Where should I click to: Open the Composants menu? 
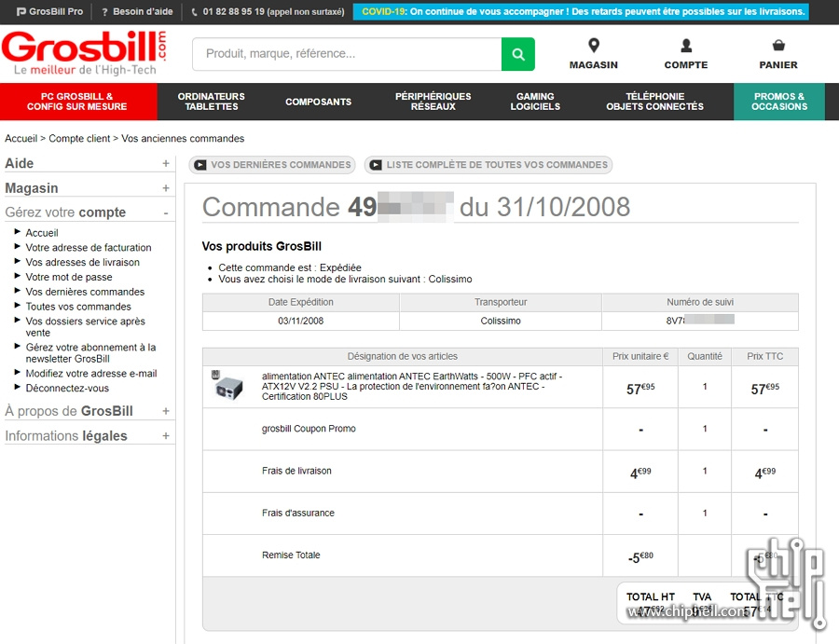[x=319, y=102]
